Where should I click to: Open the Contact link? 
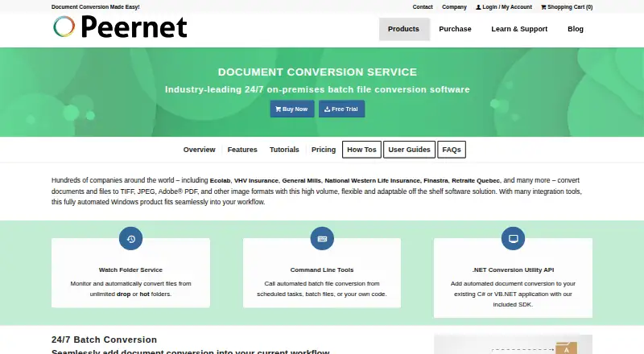click(423, 7)
